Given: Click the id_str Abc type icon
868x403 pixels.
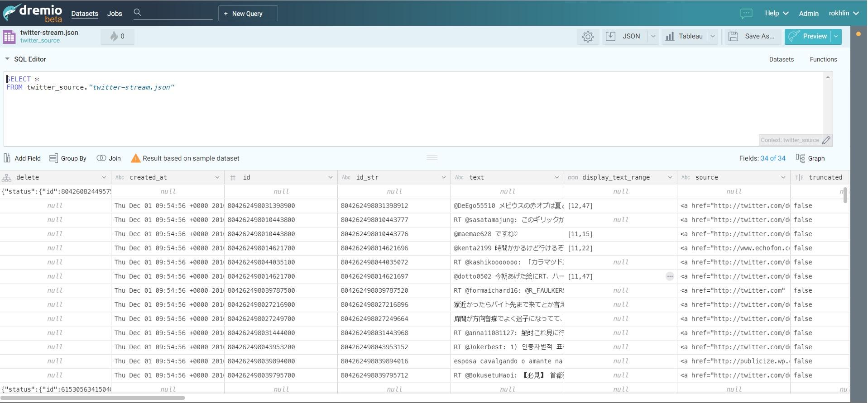Looking at the screenshot, I should pos(346,177).
